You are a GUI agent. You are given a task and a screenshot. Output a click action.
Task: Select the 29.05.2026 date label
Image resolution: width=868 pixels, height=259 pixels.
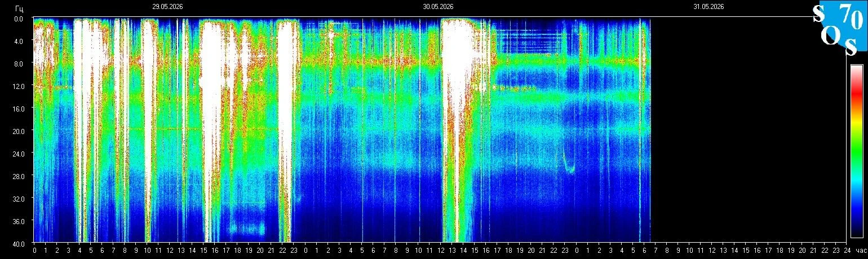pyautogui.click(x=167, y=7)
